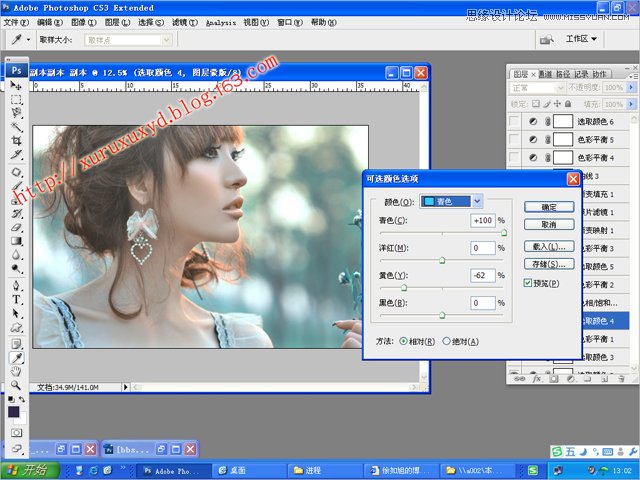Click the 存储(S)... button

point(549,264)
